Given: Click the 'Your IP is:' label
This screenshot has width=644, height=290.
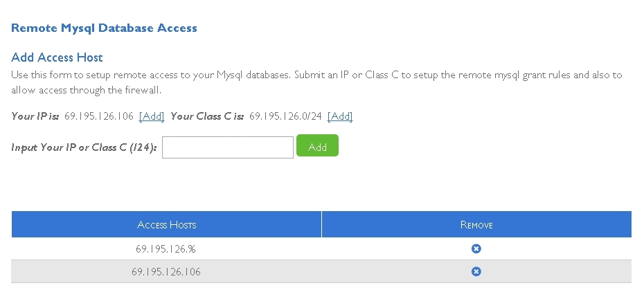Looking at the screenshot, I should tap(35, 116).
